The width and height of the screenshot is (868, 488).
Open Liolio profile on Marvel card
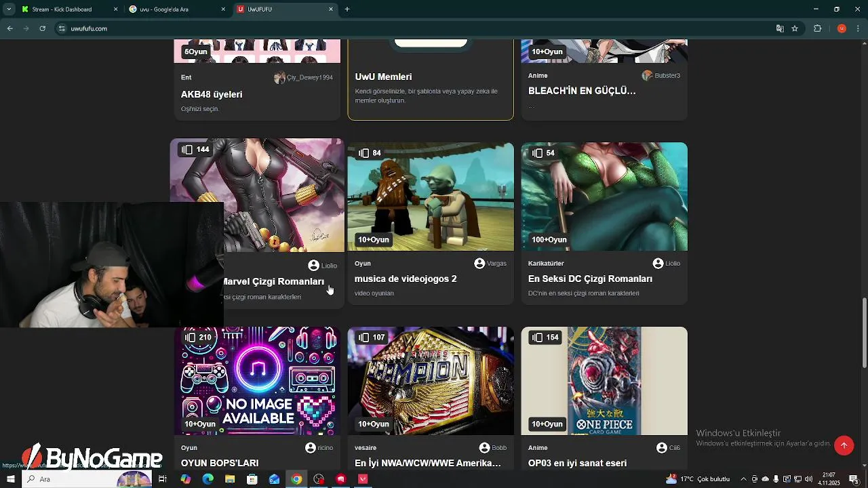point(322,266)
